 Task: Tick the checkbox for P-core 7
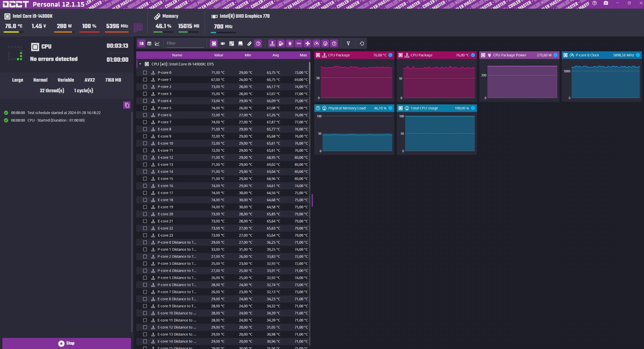(x=145, y=122)
